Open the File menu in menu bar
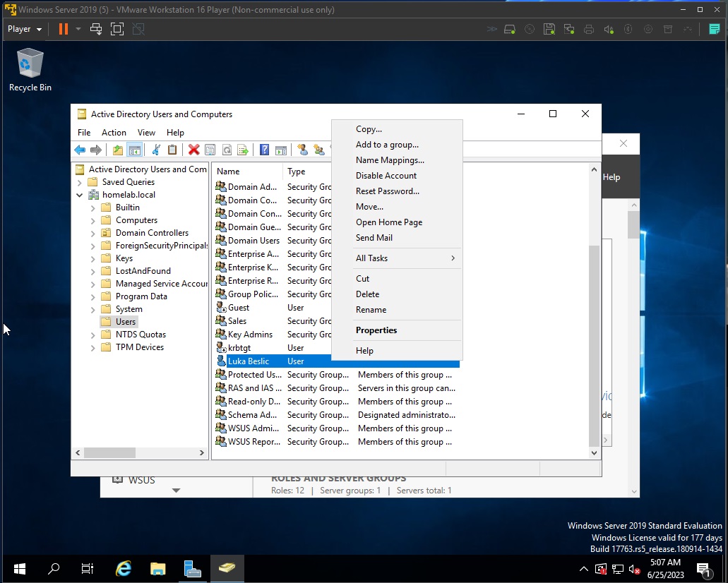Screen dimensions: 728x583 (84, 133)
